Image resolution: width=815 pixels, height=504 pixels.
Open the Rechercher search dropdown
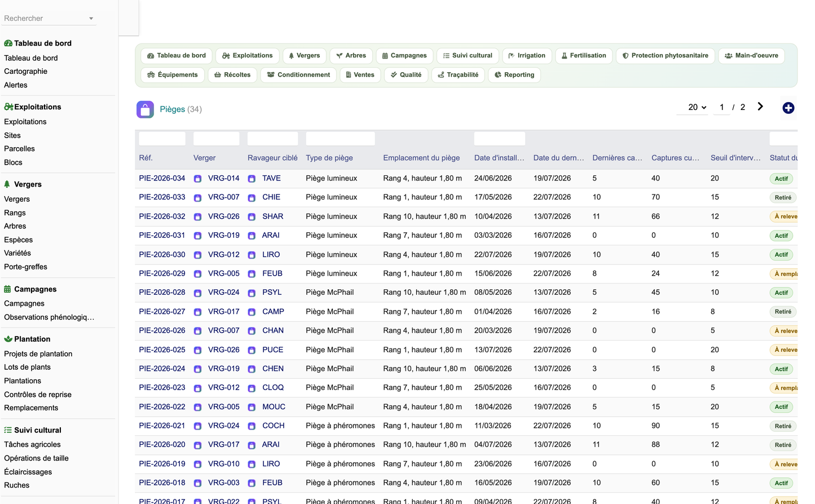pyautogui.click(x=49, y=19)
